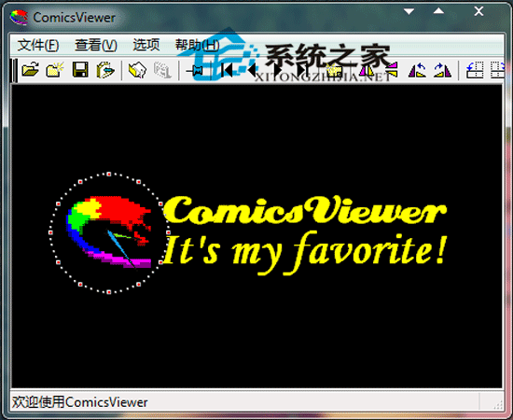Click the status bar resize grip

pyautogui.click(x=498, y=405)
